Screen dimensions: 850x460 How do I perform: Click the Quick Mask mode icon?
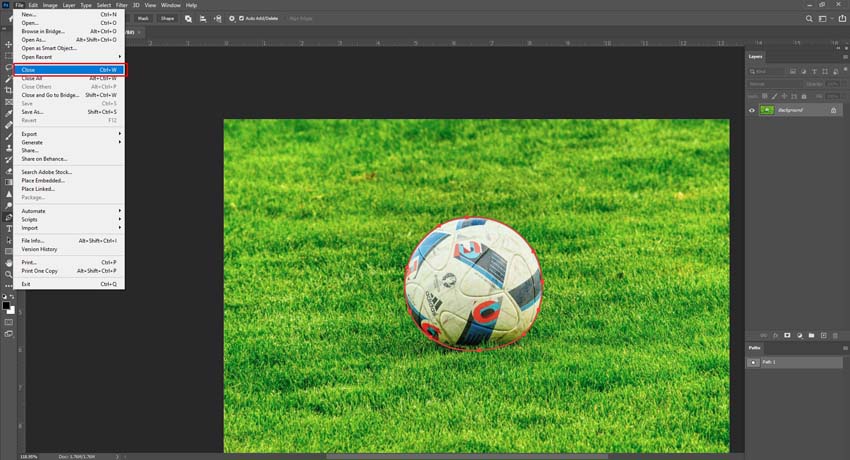click(8, 322)
